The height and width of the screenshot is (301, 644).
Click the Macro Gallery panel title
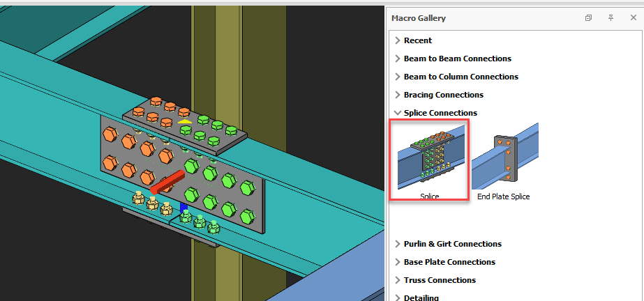click(419, 18)
